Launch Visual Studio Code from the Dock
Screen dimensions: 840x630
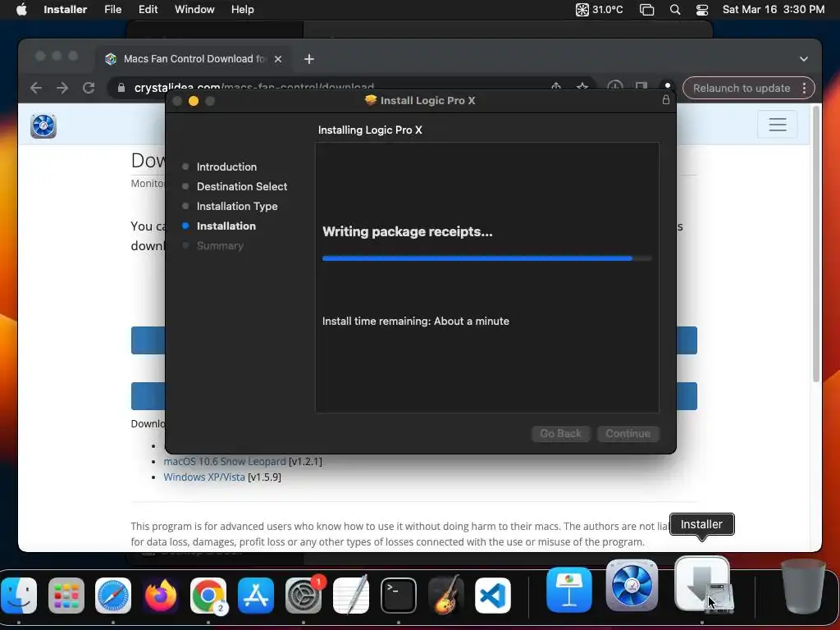(493, 596)
